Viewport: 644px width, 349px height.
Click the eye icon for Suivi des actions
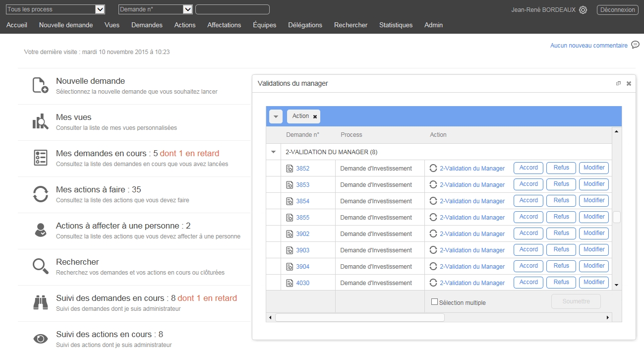coord(40,339)
